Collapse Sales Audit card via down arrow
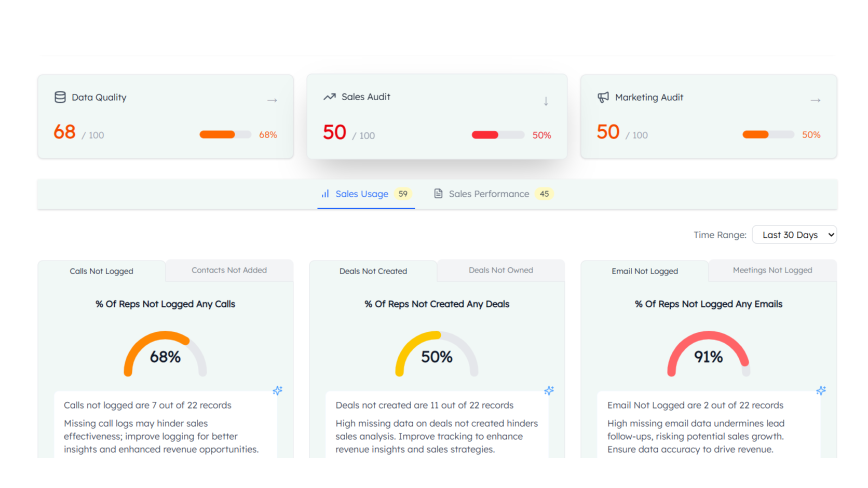Screen dimensions: 868x488 coord(546,101)
